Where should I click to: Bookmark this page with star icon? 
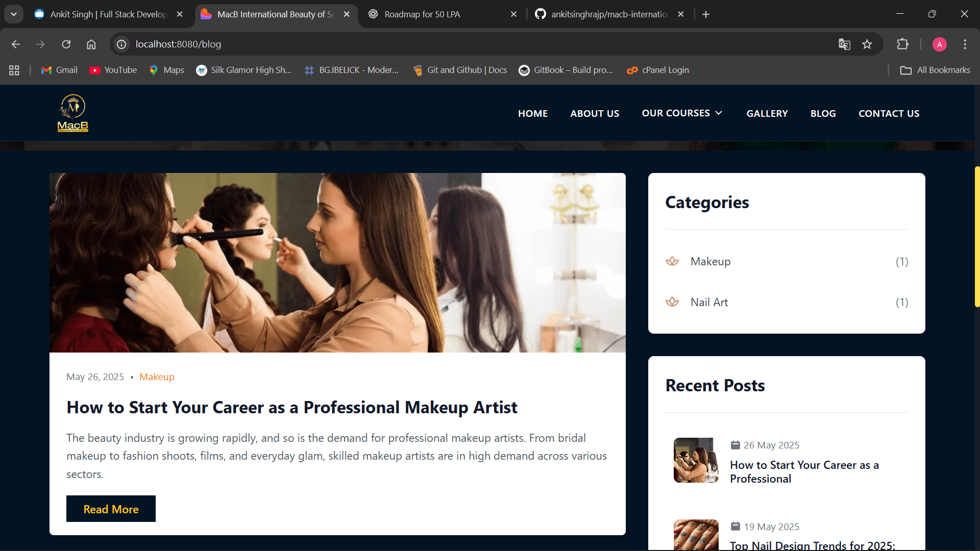click(867, 44)
